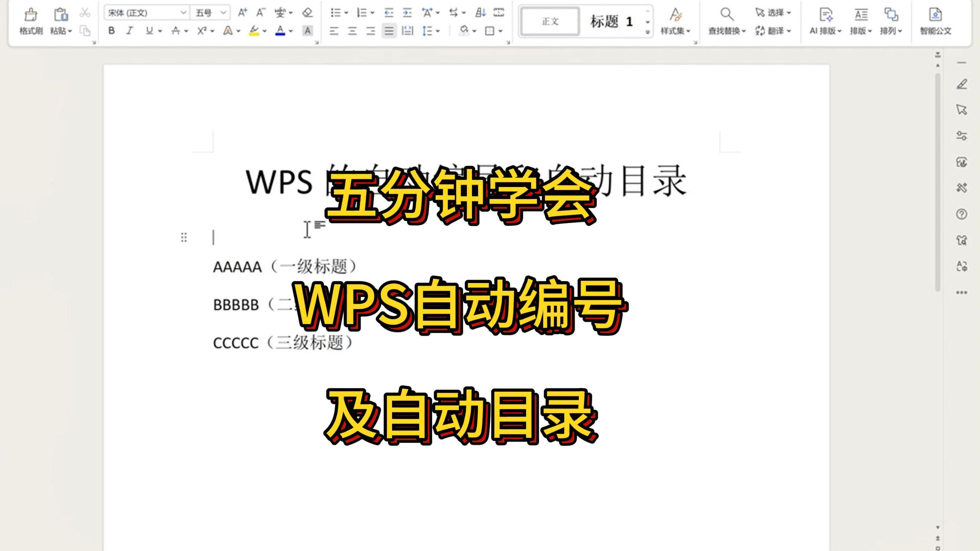Open the line spacing dropdown
Image resolution: width=980 pixels, height=551 pixels.
coord(429,31)
